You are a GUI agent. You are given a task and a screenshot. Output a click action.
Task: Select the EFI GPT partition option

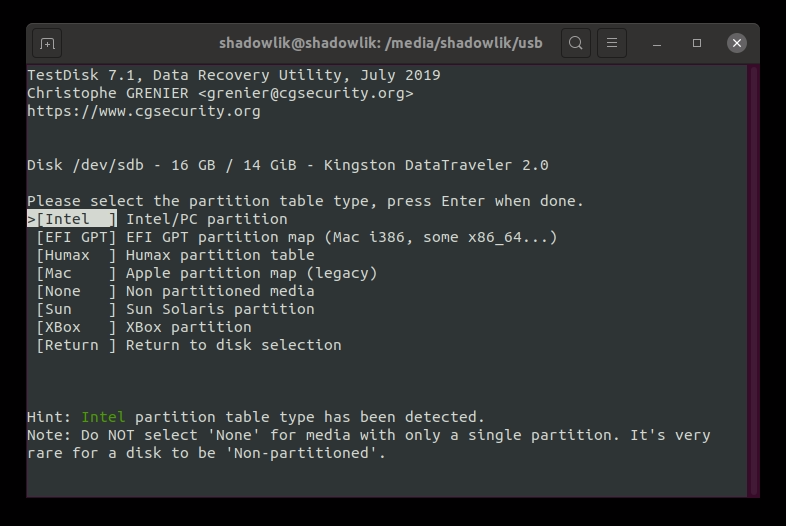pos(296,237)
